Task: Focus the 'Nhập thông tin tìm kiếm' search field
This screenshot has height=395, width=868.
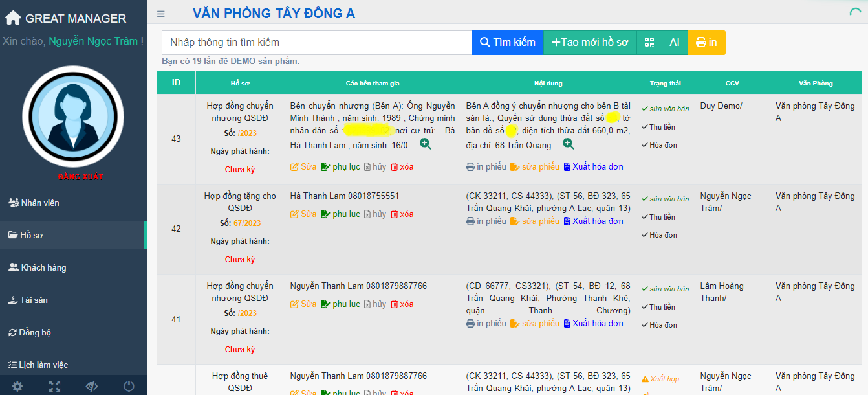Action: pos(316,43)
